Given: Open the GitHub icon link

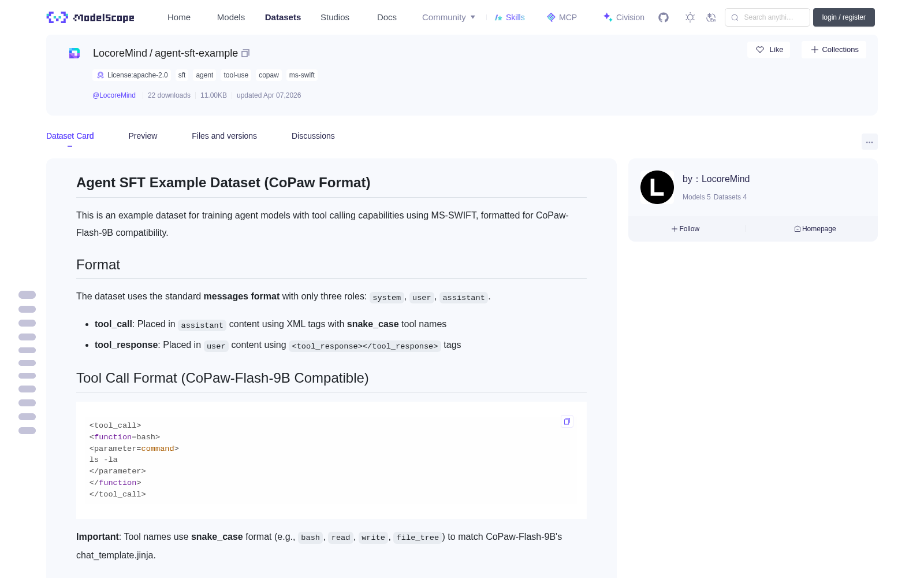Looking at the screenshot, I should coord(664,17).
